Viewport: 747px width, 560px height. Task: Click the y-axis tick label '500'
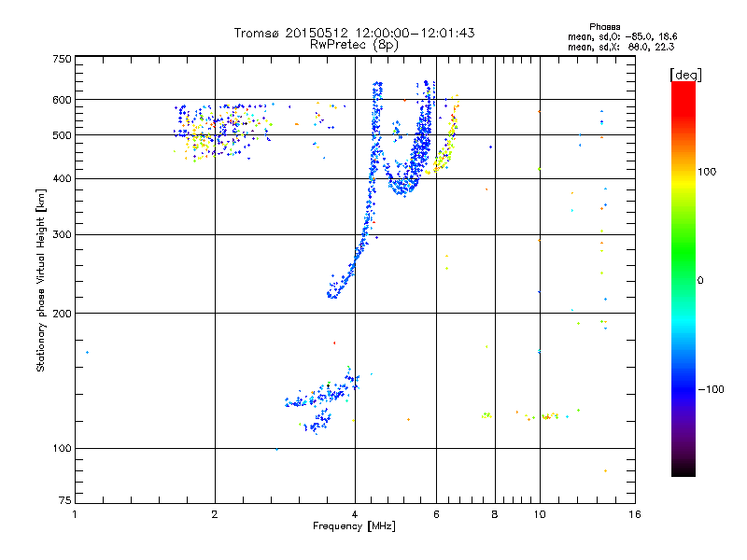tap(63, 135)
